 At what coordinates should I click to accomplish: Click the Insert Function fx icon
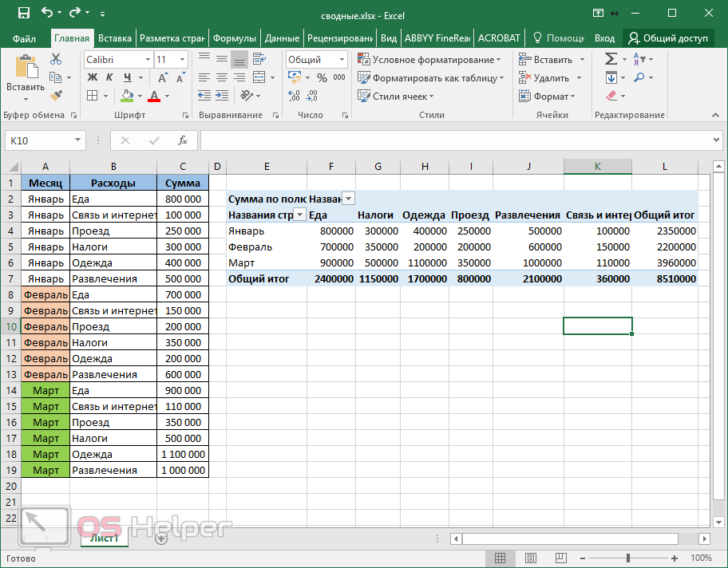(182, 140)
